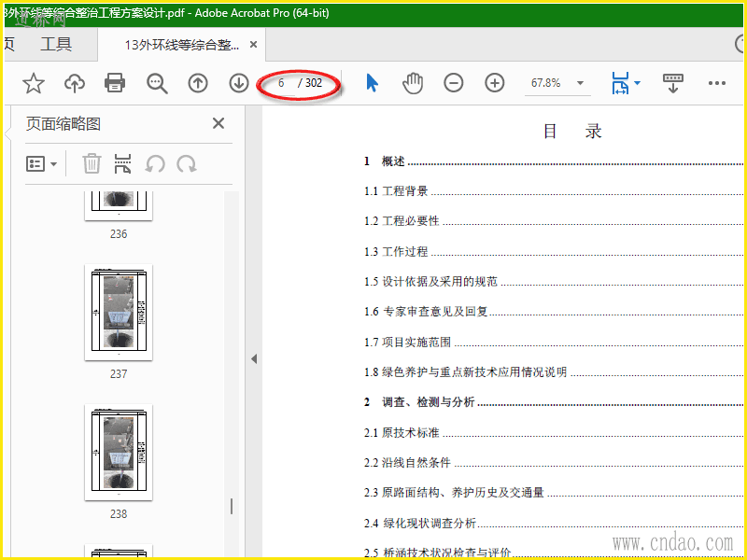Viewport: 747px width, 560px height.
Task: Select page 238 thumbnail
Action: (x=119, y=453)
